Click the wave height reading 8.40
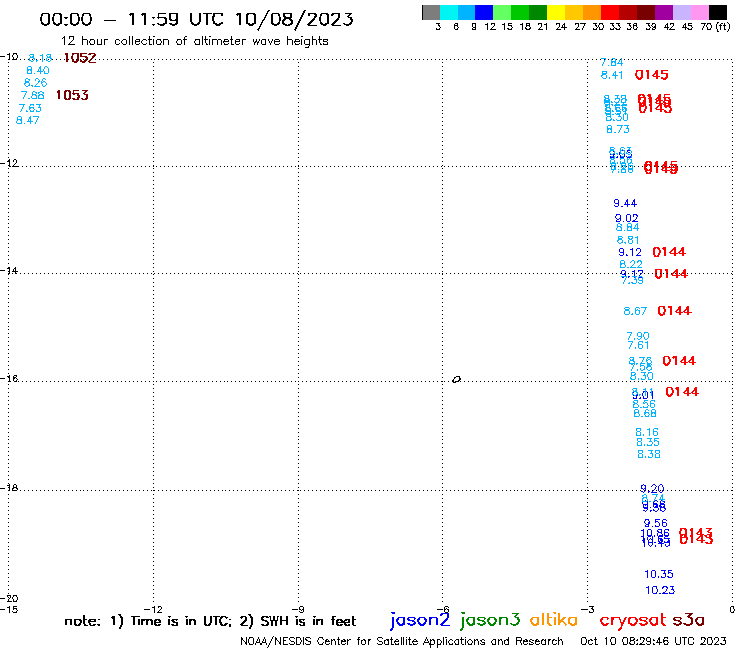This screenshot has height=650, width=740. (38, 70)
